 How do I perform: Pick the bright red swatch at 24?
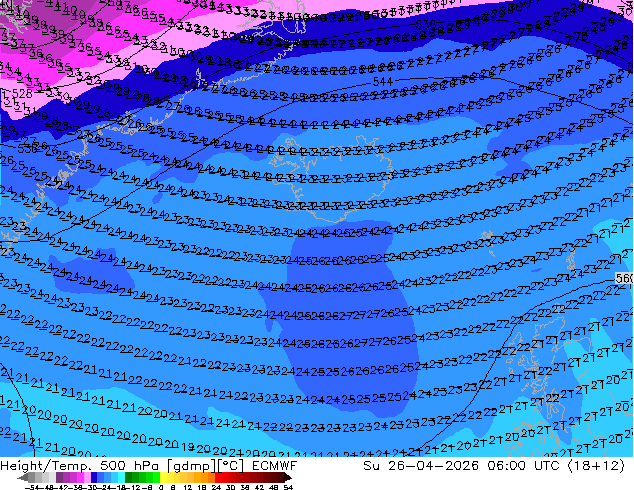pos(218,478)
